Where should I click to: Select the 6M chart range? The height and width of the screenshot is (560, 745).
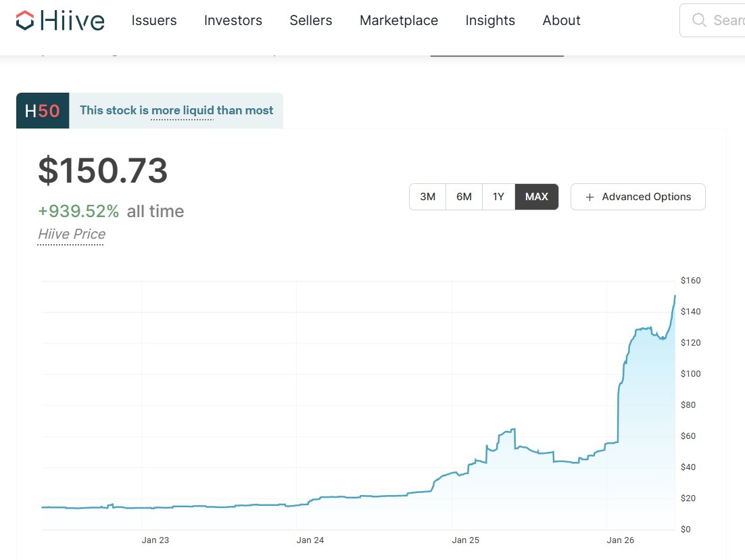click(464, 197)
